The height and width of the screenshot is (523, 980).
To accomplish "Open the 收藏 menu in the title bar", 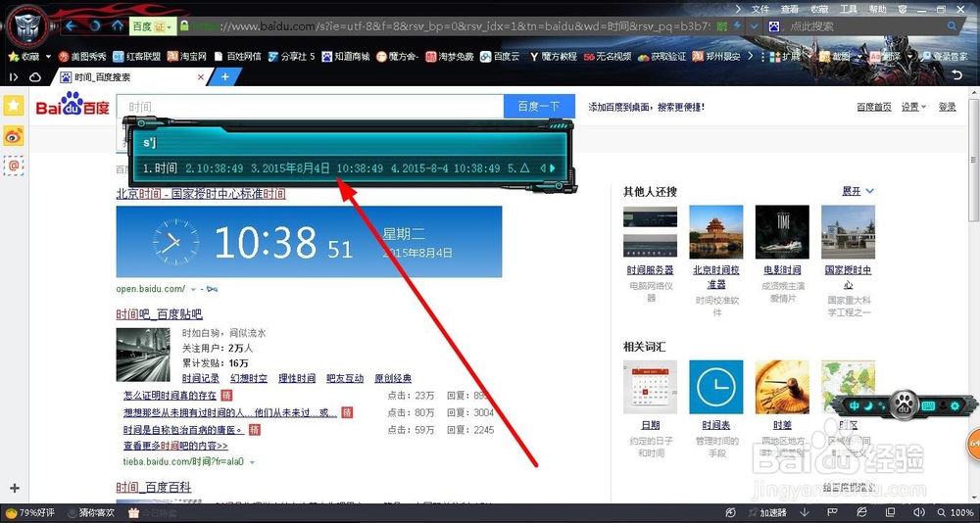I will (819, 9).
